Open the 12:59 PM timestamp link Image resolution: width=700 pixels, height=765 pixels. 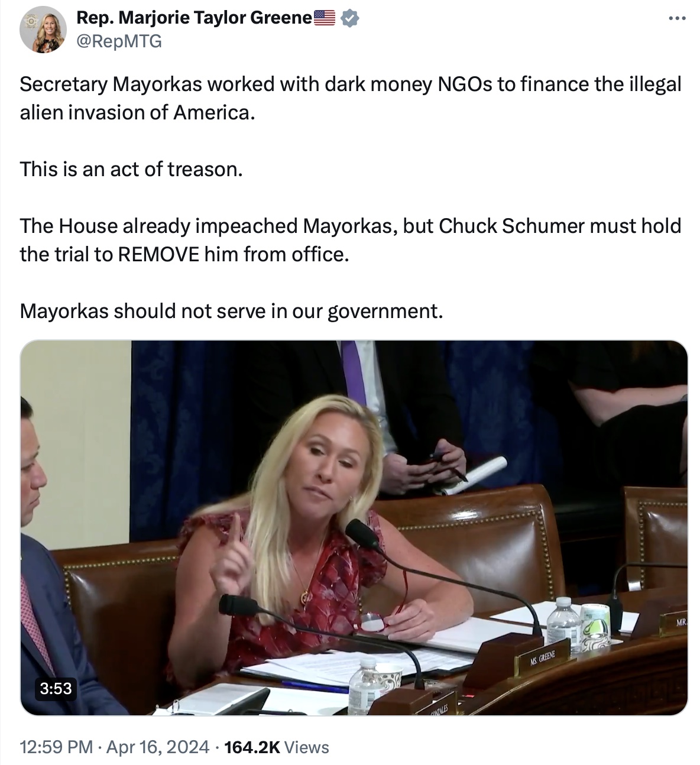pyautogui.click(x=56, y=747)
